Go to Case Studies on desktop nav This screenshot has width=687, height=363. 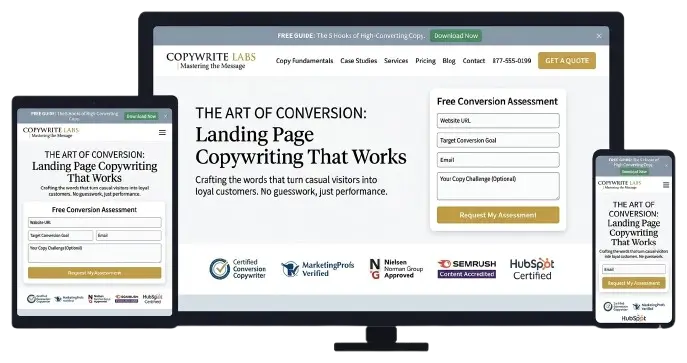[358, 61]
